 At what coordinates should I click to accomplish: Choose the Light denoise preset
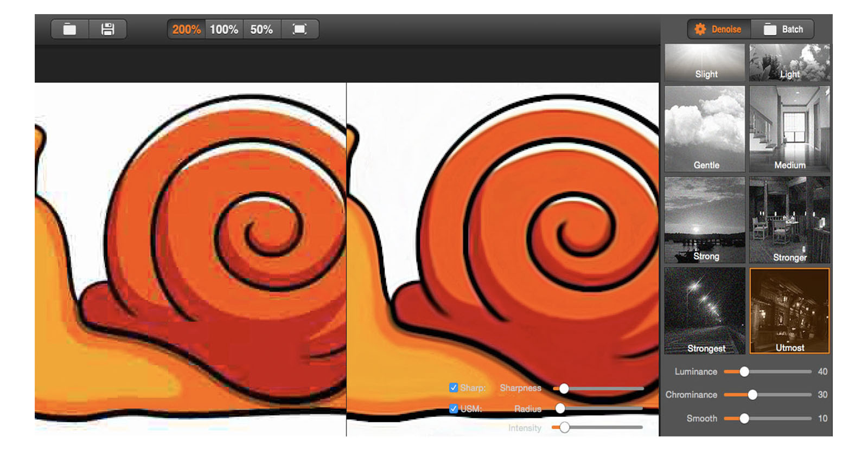tap(789, 63)
